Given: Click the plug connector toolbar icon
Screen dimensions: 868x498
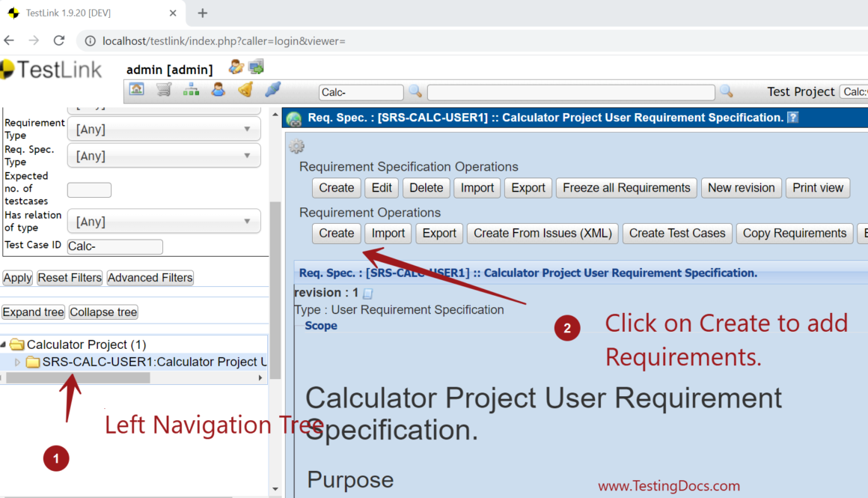Looking at the screenshot, I should click(272, 90).
